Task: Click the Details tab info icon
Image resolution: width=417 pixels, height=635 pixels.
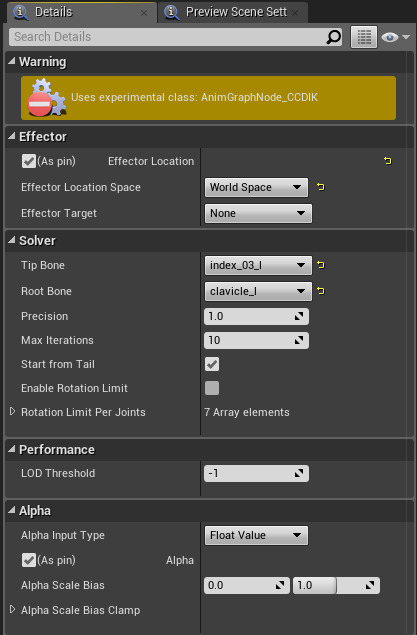Action: coord(20,12)
